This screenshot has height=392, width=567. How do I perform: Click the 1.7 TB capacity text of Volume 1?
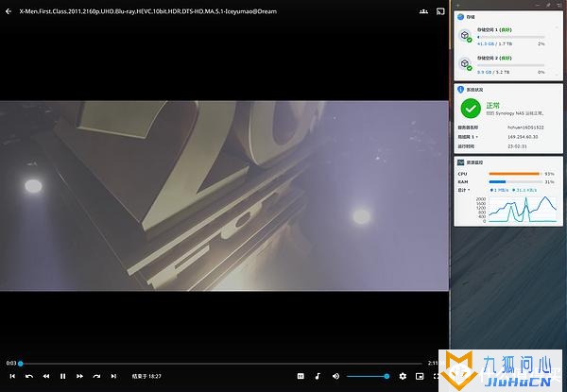pos(506,43)
